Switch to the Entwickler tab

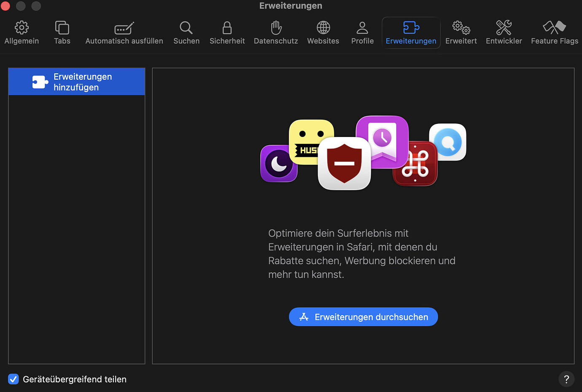[x=504, y=32]
